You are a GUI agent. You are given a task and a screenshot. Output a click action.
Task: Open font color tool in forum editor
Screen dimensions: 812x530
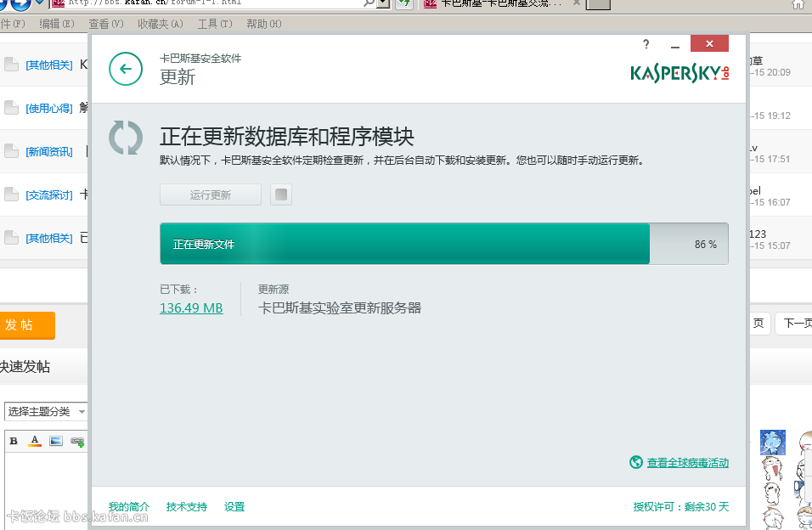click(35, 441)
